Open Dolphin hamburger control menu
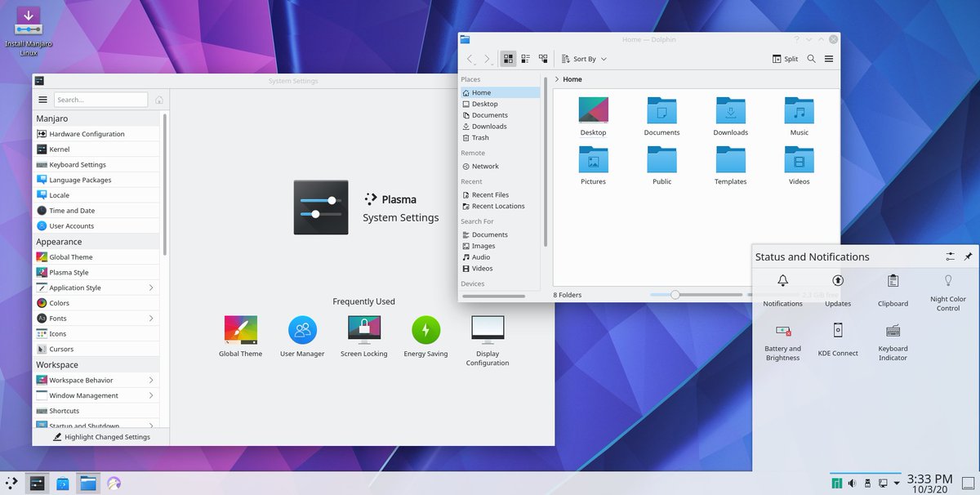 (x=829, y=59)
